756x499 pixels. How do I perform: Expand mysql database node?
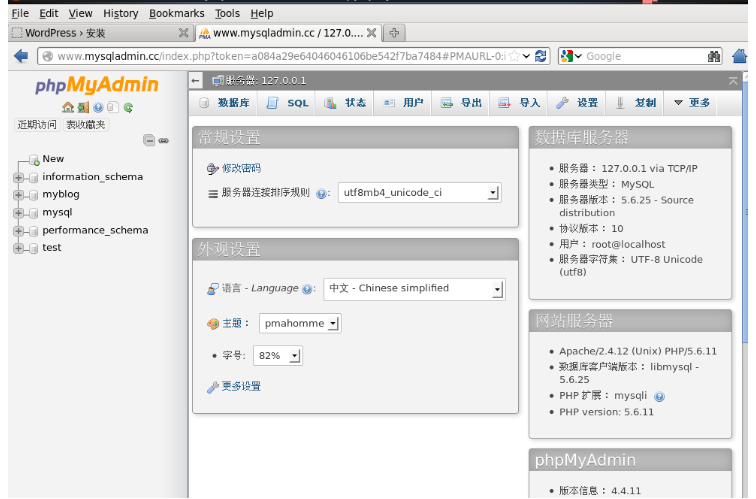pyautogui.click(x=18, y=213)
